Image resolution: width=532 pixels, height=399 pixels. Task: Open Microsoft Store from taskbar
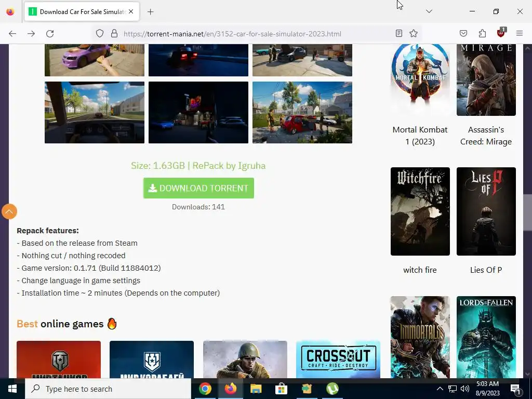click(x=281, y=389)
